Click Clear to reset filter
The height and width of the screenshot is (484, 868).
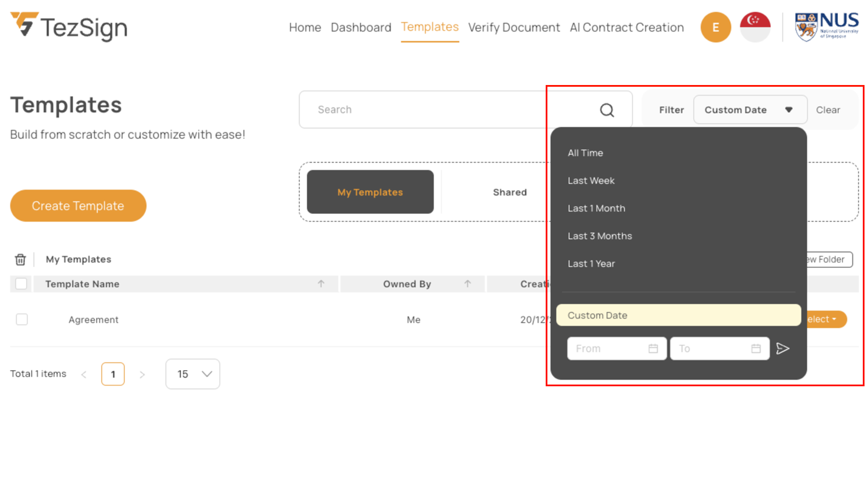828,110
